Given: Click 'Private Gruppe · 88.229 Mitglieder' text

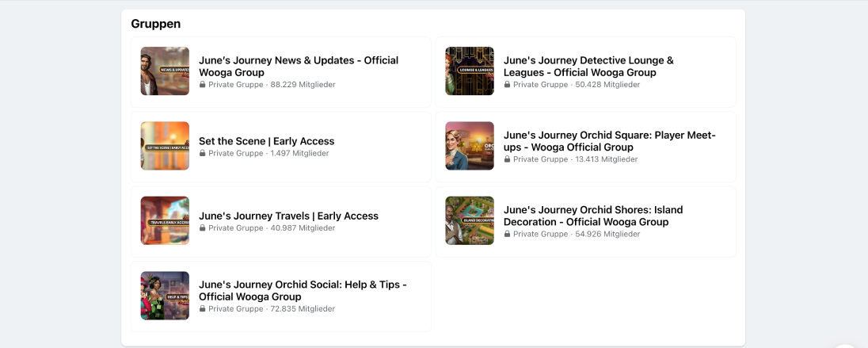Looking at the screenshot, I should click(272, 85).
